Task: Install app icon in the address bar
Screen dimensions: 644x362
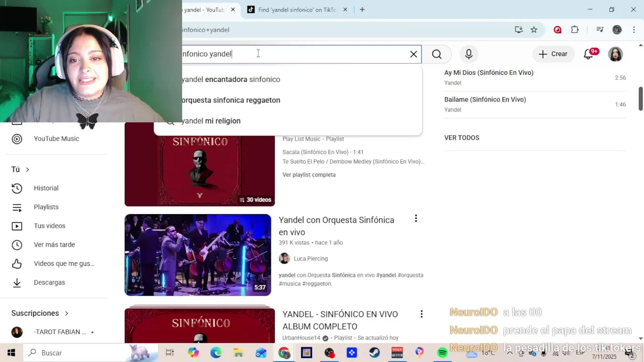Action: 519,30
